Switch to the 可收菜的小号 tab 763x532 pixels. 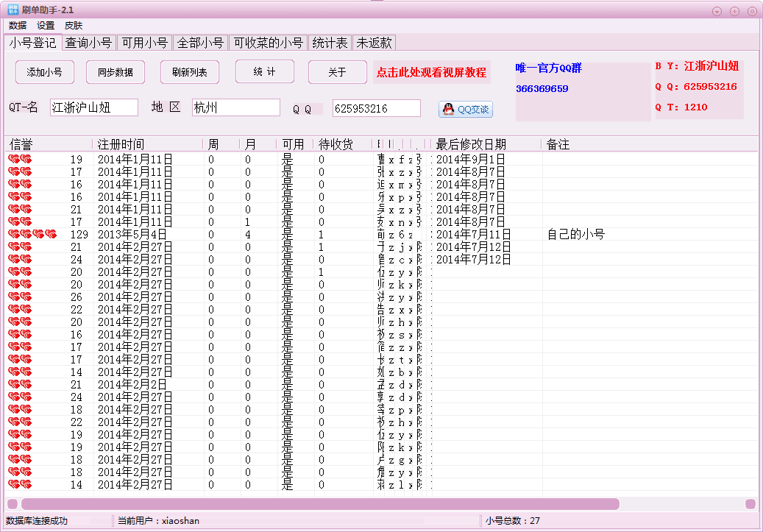[269, 42]
